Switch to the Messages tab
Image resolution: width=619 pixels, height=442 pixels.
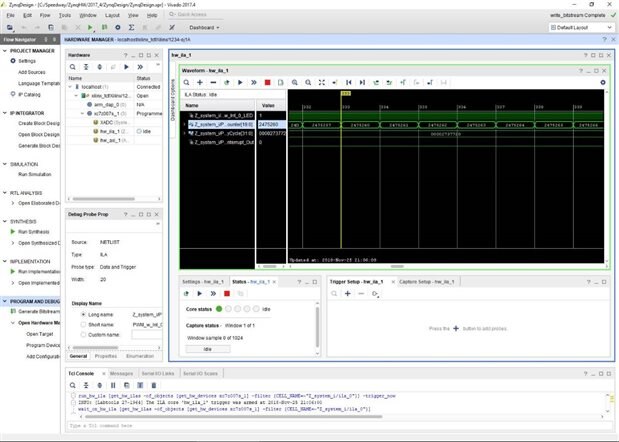click(121, 372)
